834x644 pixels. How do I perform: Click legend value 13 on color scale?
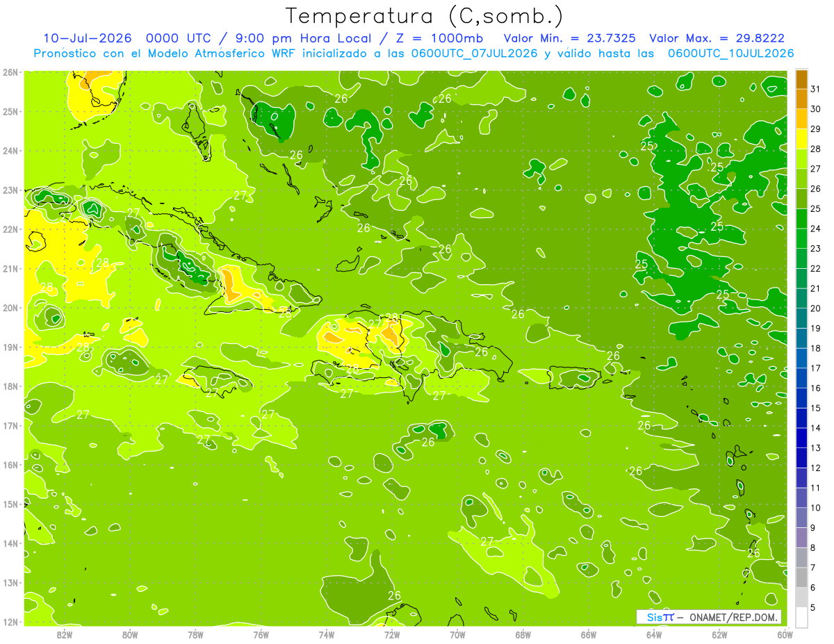pyautogui.click(x=815, y=448)
